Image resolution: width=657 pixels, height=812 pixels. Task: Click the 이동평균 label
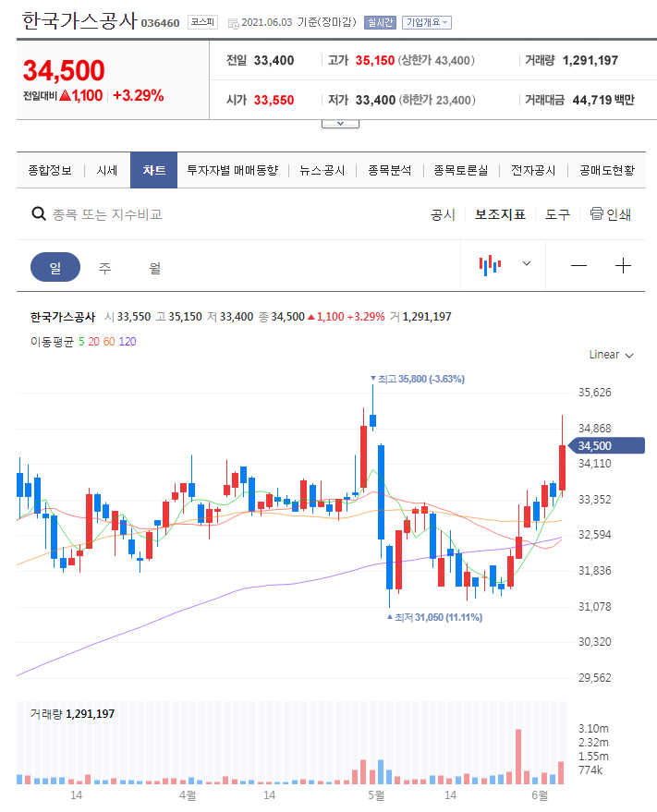click(x=53, y=342)
